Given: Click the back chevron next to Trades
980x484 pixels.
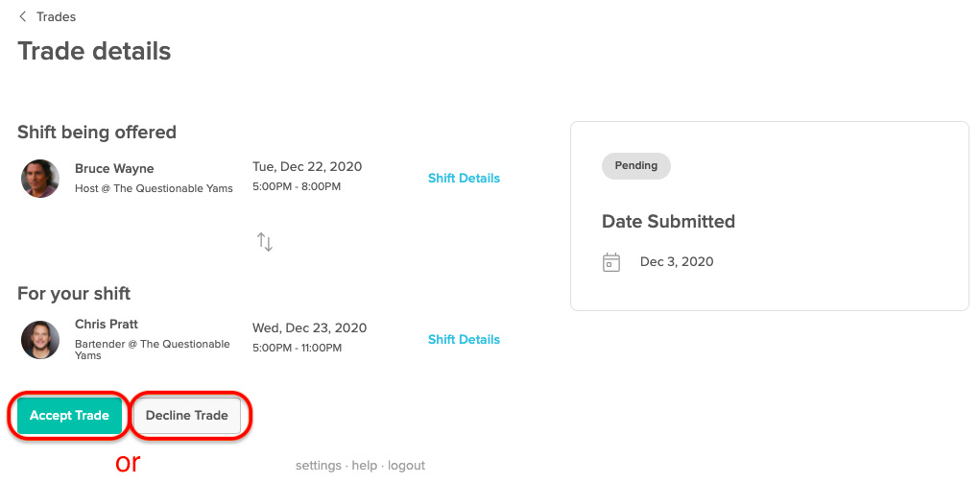Looking at the screenshot, I should [x=23, y=16].
